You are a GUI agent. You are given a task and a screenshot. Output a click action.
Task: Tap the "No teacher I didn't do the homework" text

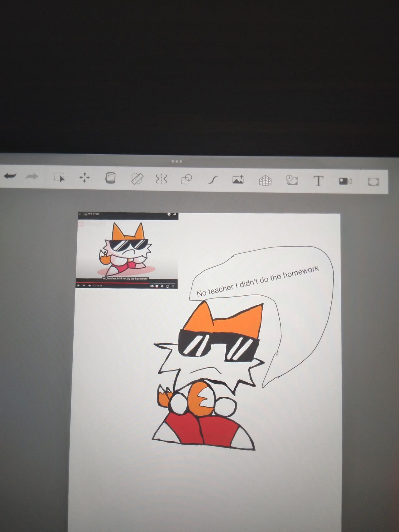pos(257,281)
